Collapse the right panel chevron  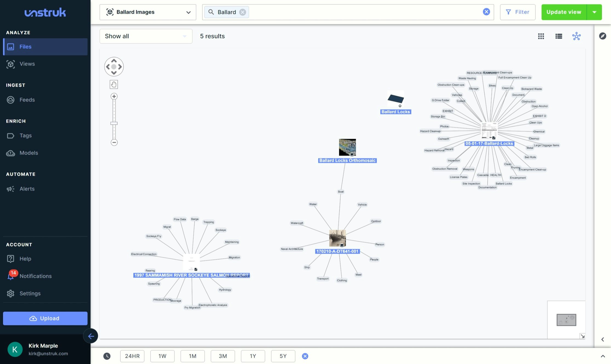click(603, 340)
